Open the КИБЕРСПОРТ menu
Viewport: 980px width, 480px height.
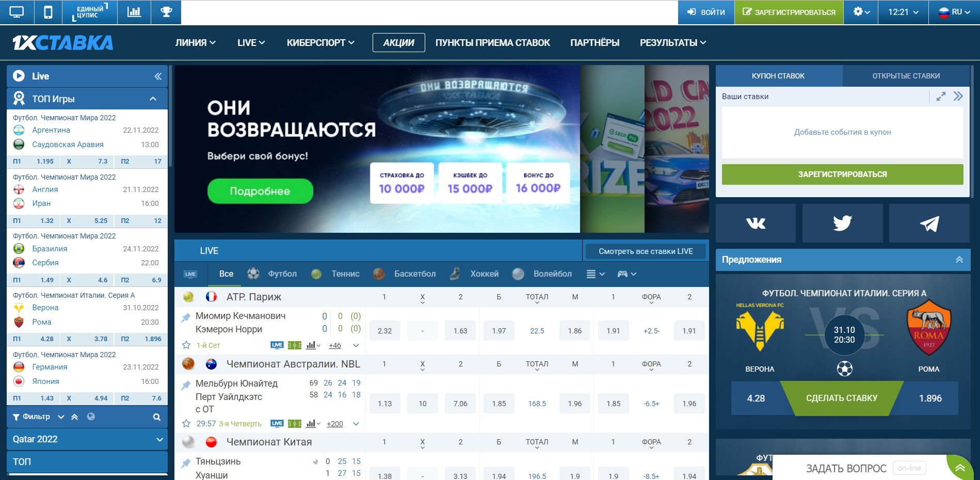(320, 43)
